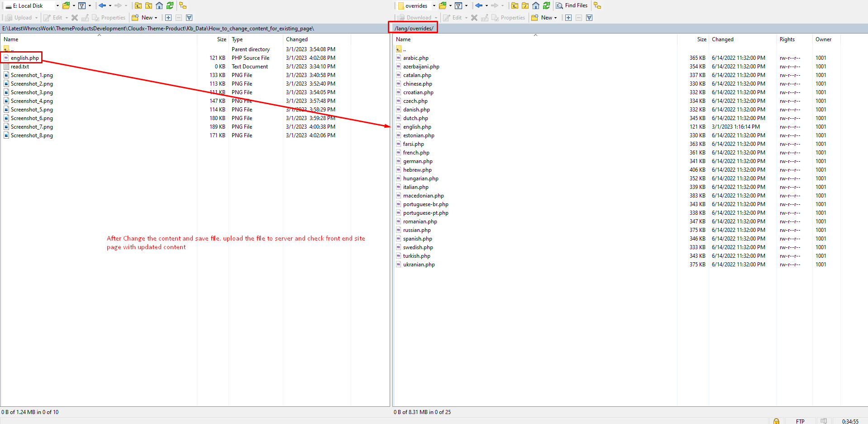Click local panel select files plus icon
This screenshot has width=868, height=424.
[168, 18]
